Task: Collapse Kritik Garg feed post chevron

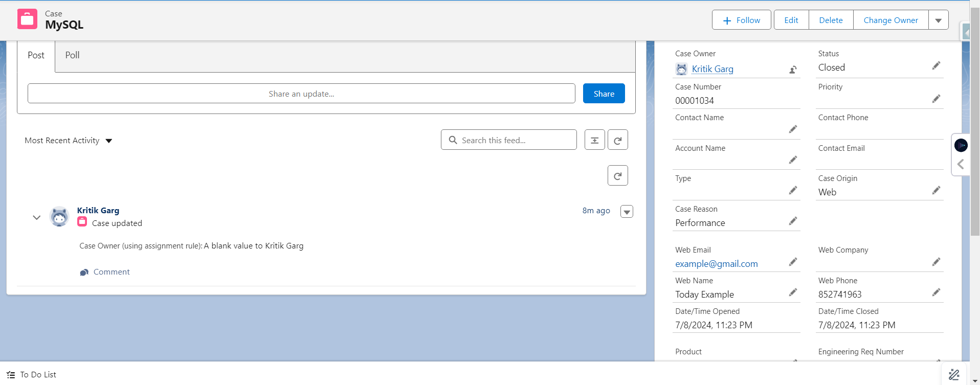Action: [36, 217]
